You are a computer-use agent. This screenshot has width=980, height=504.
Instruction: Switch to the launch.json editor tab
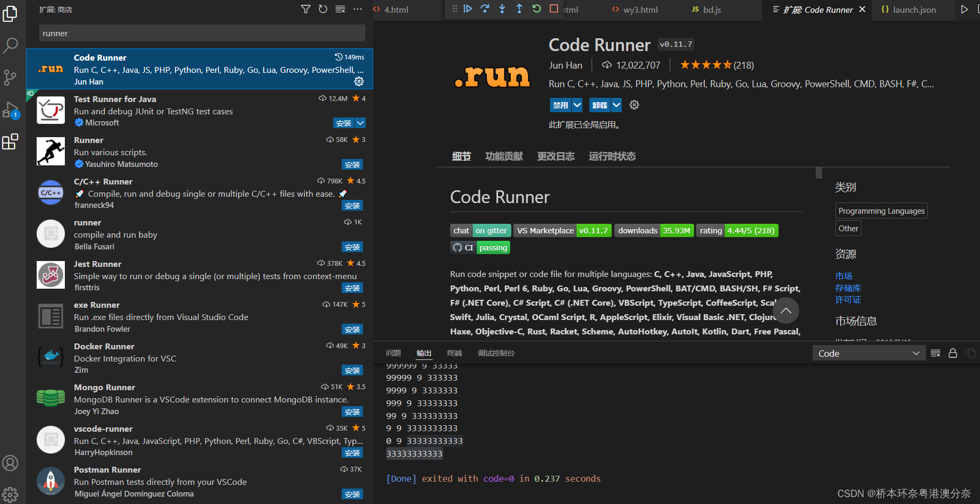914,10
